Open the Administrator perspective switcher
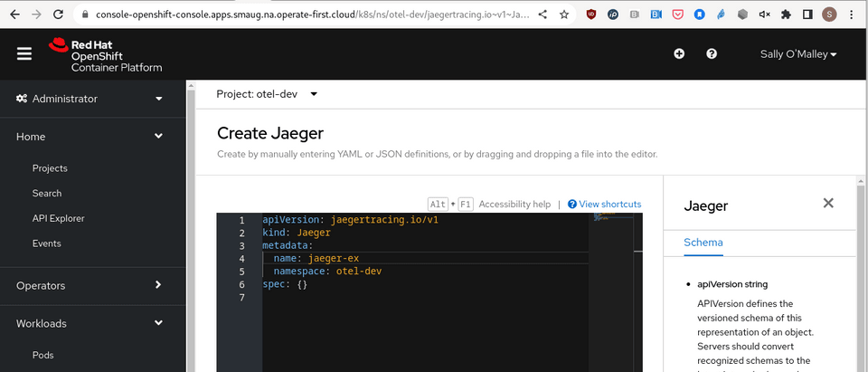 (x=90, y=99)
